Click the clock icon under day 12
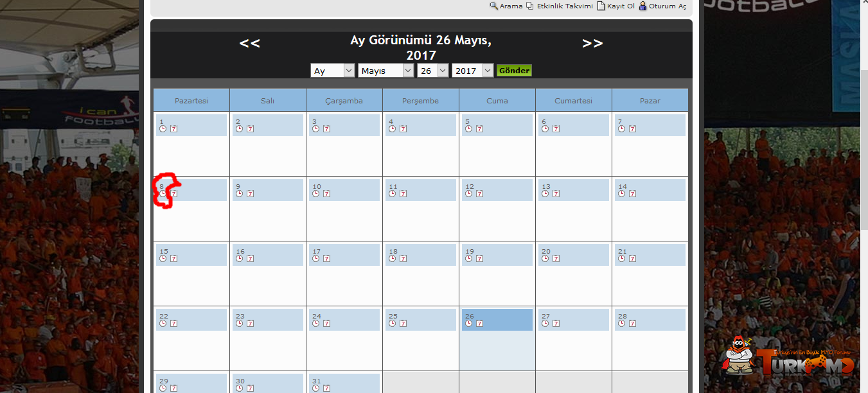 coord(469,193)
